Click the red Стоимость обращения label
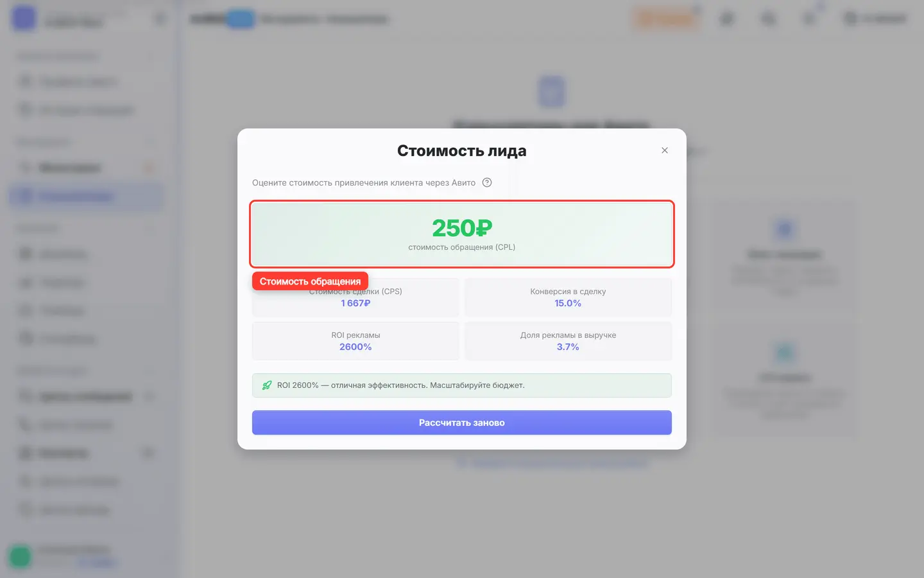Screen dimensions: 924x578 pyautogui.click(x=310, y=281)
